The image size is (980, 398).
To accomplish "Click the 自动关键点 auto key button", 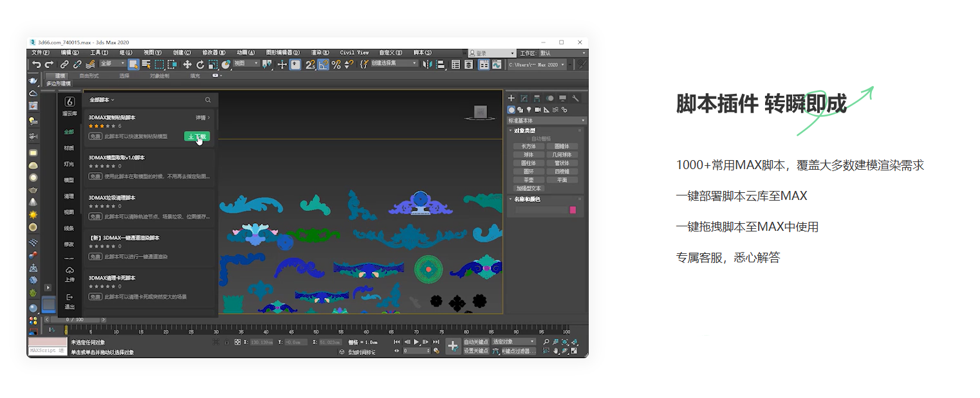I will 476,342.
